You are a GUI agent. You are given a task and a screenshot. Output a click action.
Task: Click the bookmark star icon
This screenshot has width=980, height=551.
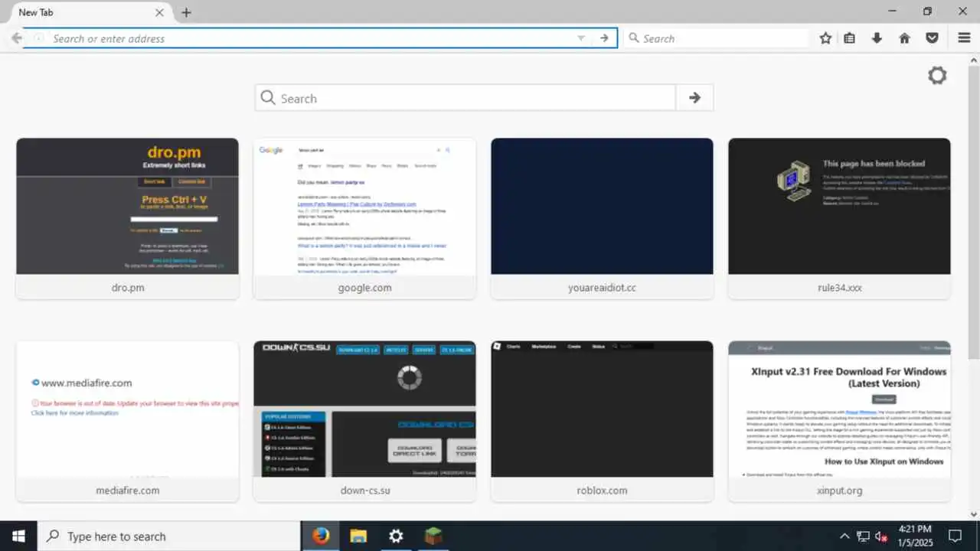[825, 38]
